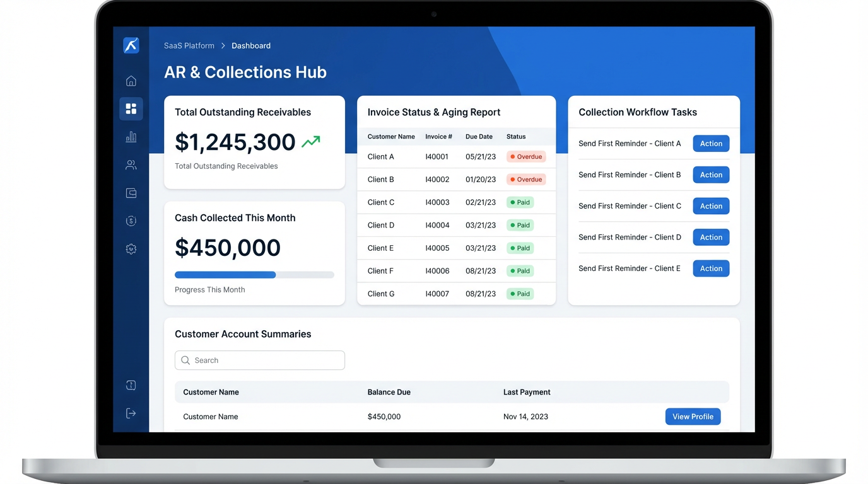Click the Dashboard breadcrumb item

251,45
